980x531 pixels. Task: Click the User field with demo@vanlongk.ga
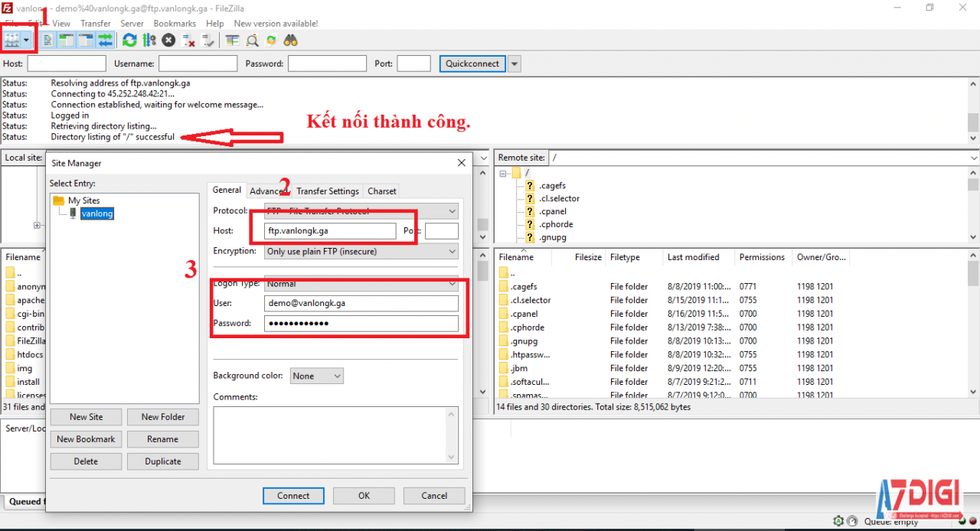361,303
